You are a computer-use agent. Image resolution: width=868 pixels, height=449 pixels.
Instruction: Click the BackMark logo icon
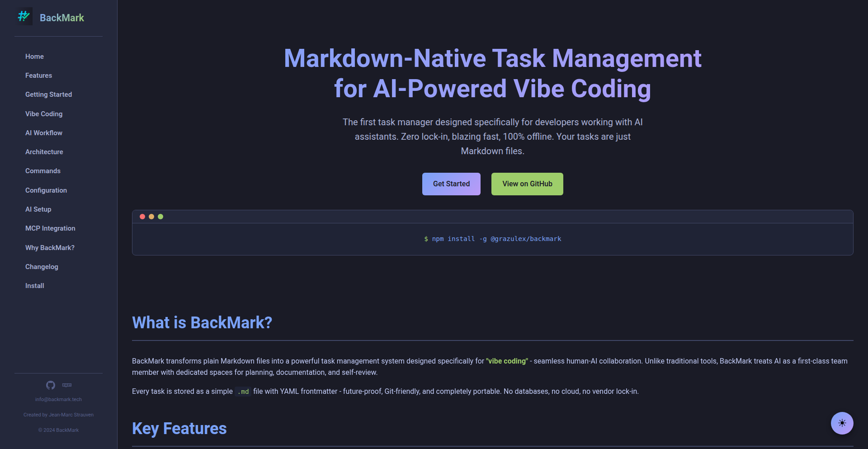[24, 16]
